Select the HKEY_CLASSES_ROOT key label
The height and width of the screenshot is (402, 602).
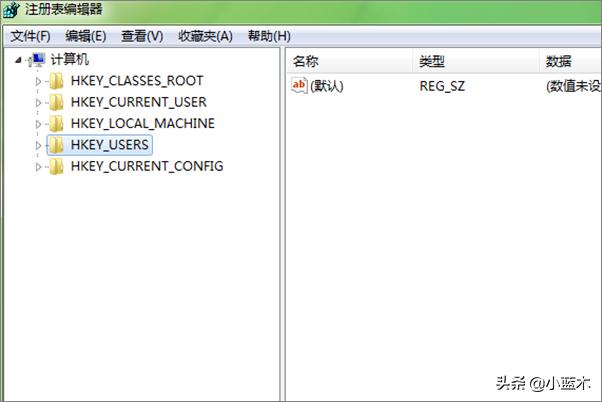coord(137,81)
